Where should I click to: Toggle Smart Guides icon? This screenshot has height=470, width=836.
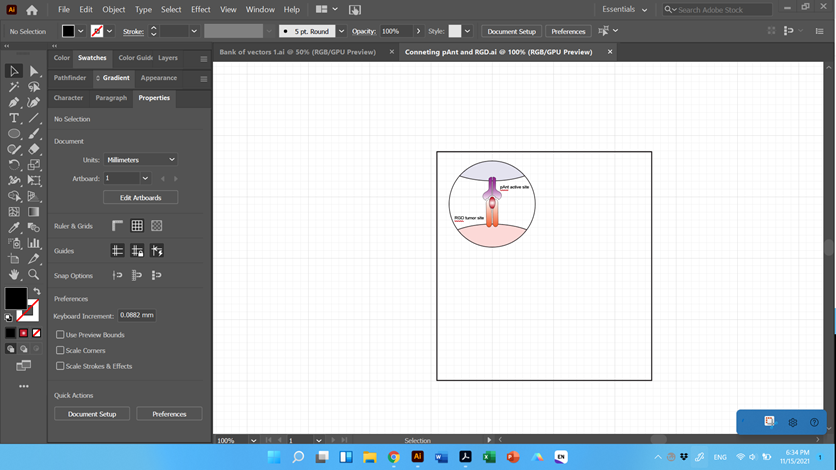(156, 250)
